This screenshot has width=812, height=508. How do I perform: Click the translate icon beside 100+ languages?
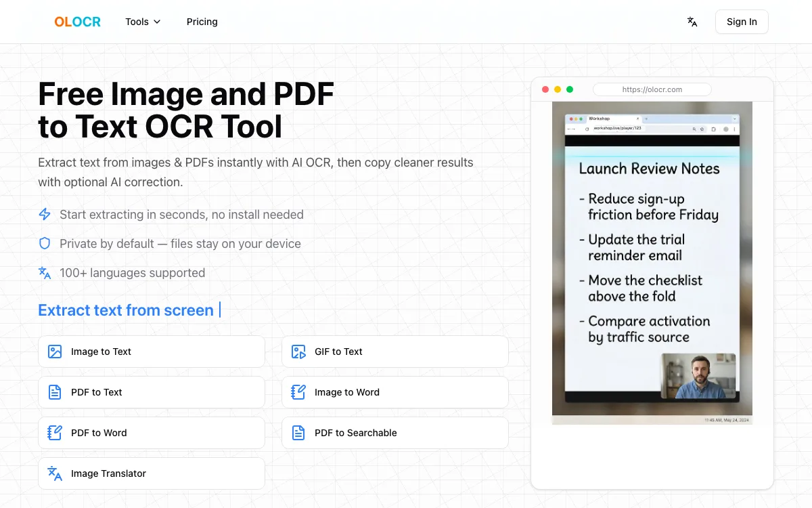coord(45,273)
